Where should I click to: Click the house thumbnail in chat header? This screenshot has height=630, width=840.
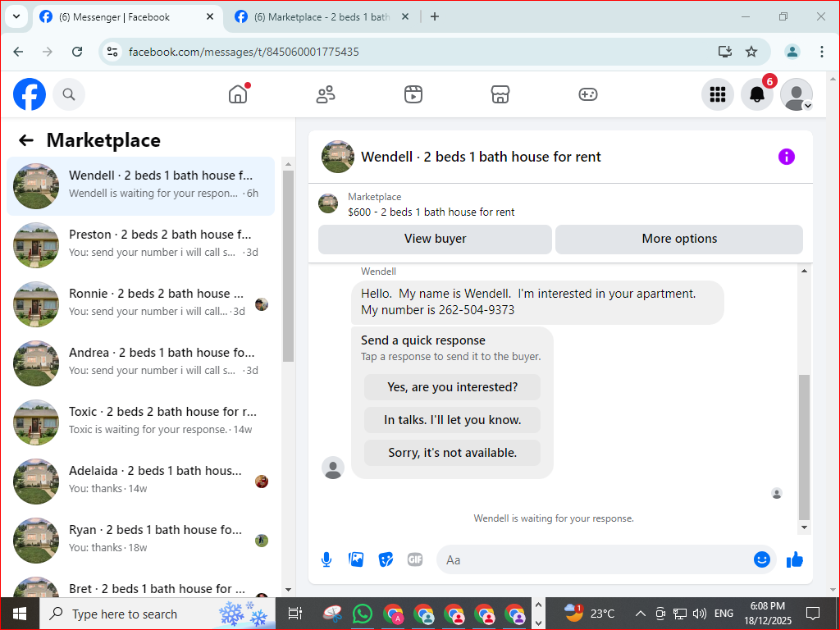pos(337,157)
